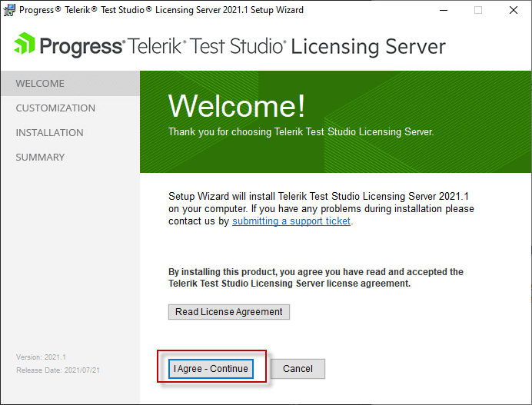Click the license agreement notice paragraph

pyautogui.click(x=316, y=277)
